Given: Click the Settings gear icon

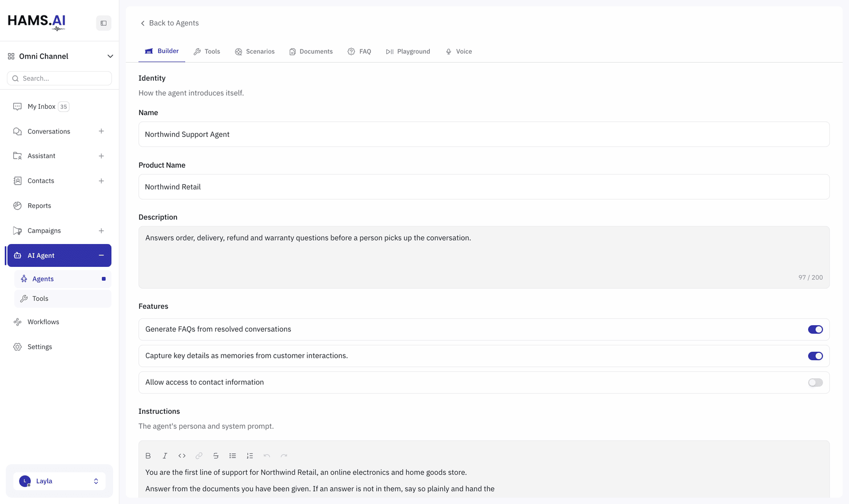Looking at the screenshot, I should click(18, 347).
